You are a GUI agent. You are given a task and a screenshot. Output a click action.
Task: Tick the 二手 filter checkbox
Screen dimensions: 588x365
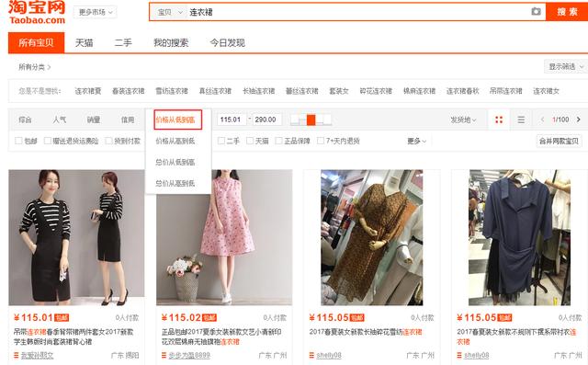[221, 141]
